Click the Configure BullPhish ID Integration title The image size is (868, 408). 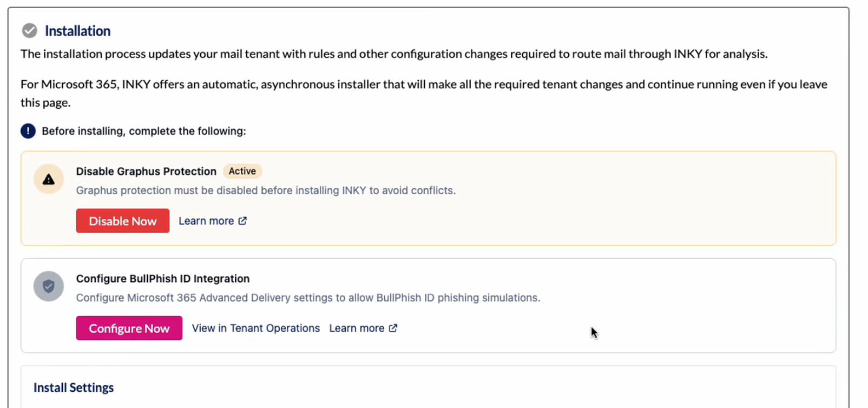click(163, 278)
